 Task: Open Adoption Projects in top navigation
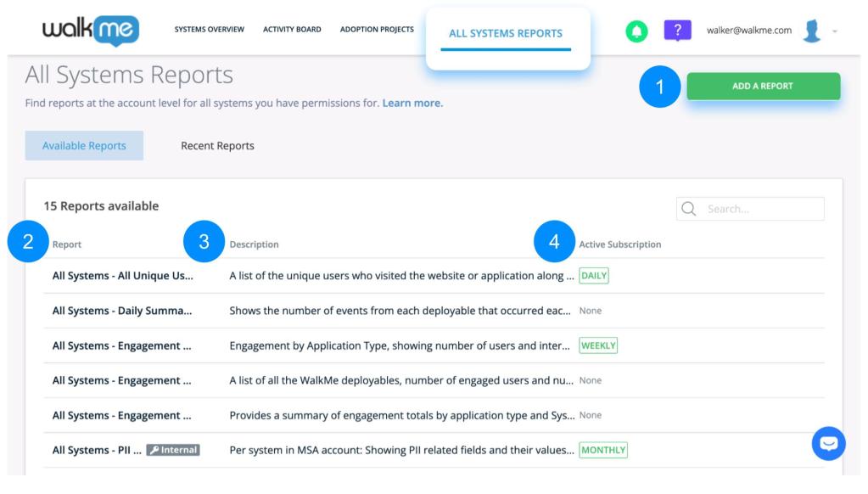[x=377, y=30]
